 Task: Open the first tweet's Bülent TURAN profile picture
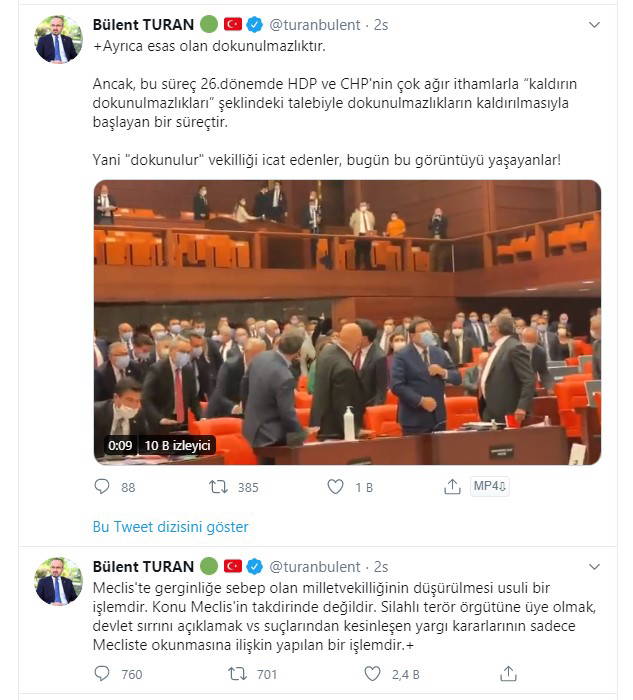58,39
